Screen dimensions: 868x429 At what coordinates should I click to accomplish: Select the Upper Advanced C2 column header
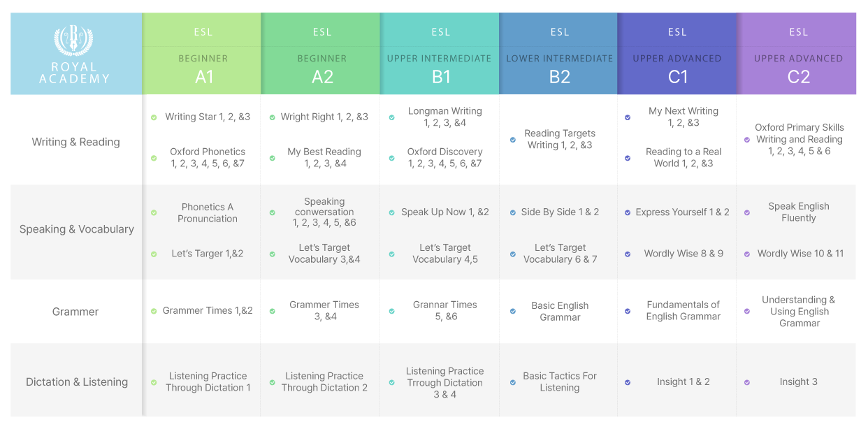click(x=797, y=53)
